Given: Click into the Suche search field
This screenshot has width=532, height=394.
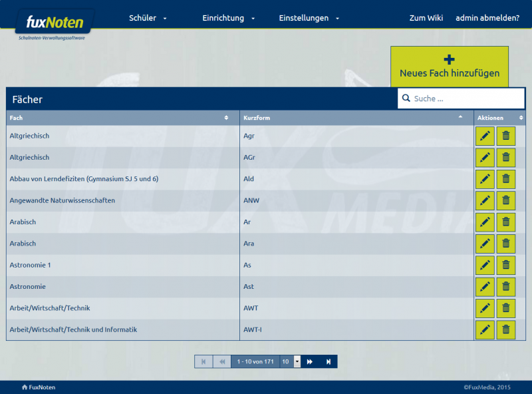Looking at the screenshot, I should click(x=461, y=98).
